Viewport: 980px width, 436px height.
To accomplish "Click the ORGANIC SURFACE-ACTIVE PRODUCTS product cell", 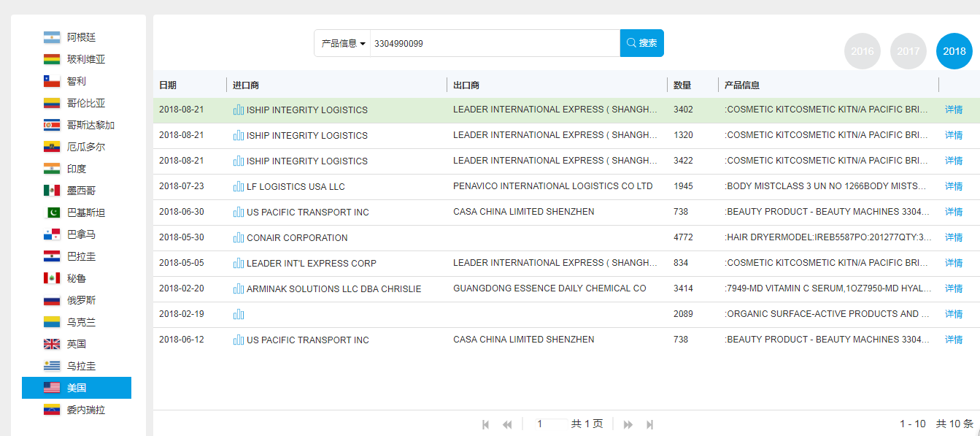I will coord(827,314).
